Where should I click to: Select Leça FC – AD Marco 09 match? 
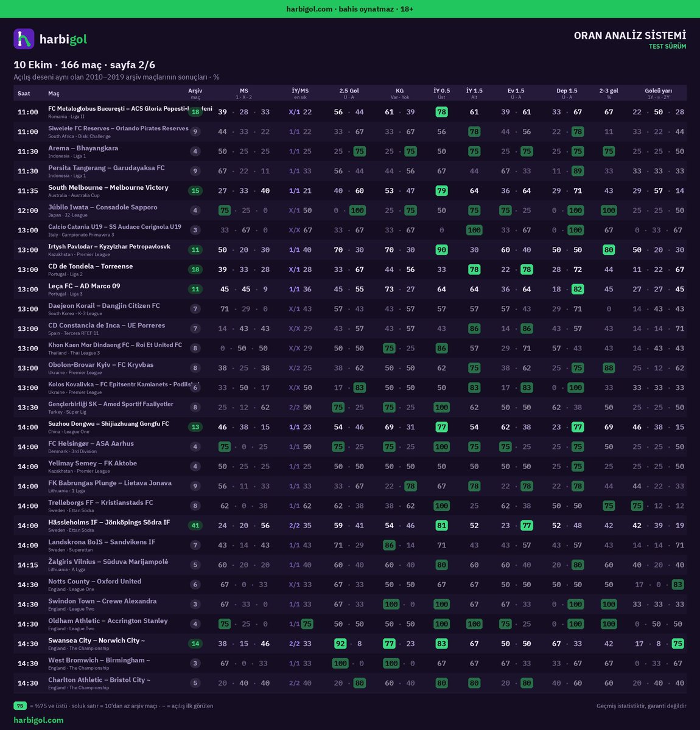[x=350, y=290]
